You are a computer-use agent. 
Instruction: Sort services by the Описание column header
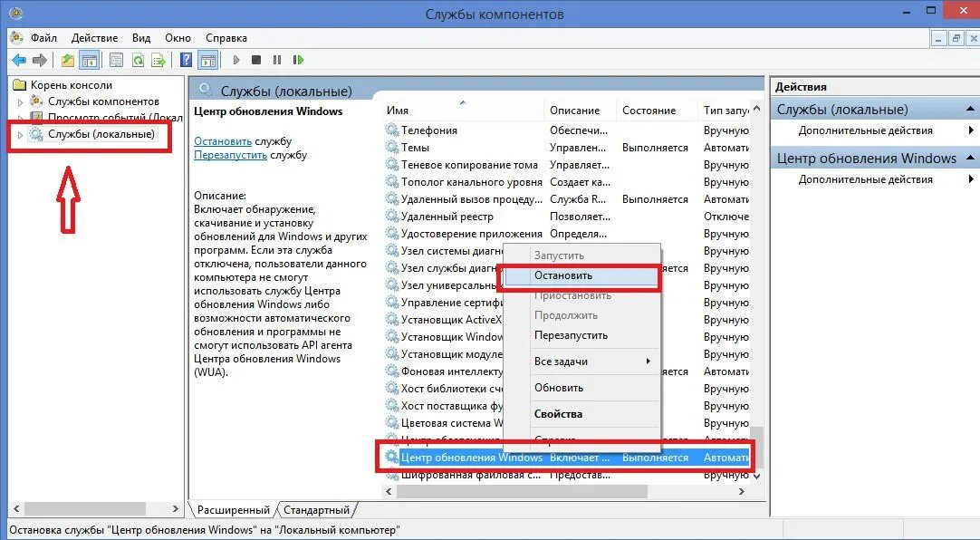pyautogui.click(x=580, y=111)
